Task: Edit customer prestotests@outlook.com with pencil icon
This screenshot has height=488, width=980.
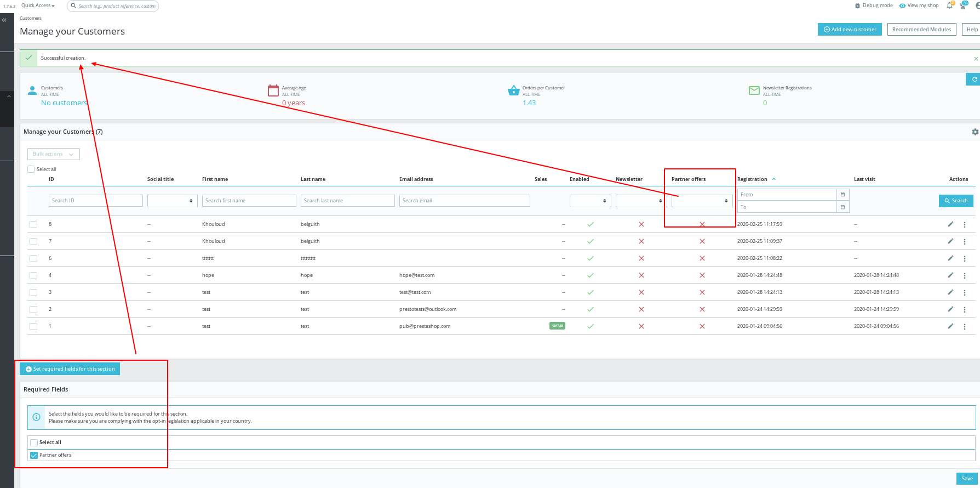Action: [950, 309]
